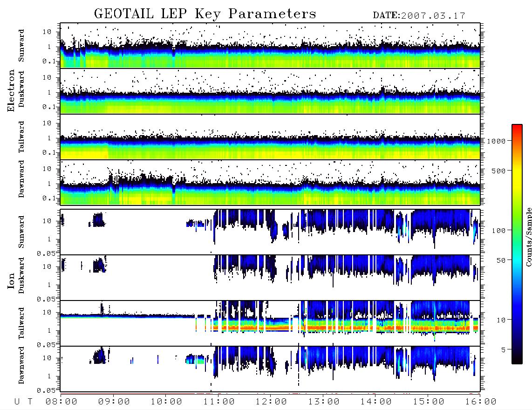The width and height of the screenshot is (532, 410).
Task: Click the title "GEOTAIL LEP Key Parameters"
Action: [x=205, y=14]
